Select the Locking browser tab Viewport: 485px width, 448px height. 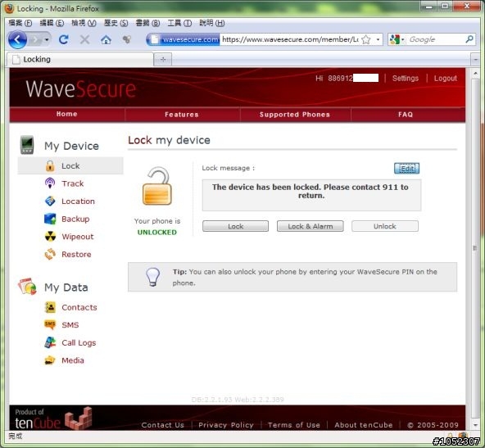pyautogui.click(x=80, y=59)
